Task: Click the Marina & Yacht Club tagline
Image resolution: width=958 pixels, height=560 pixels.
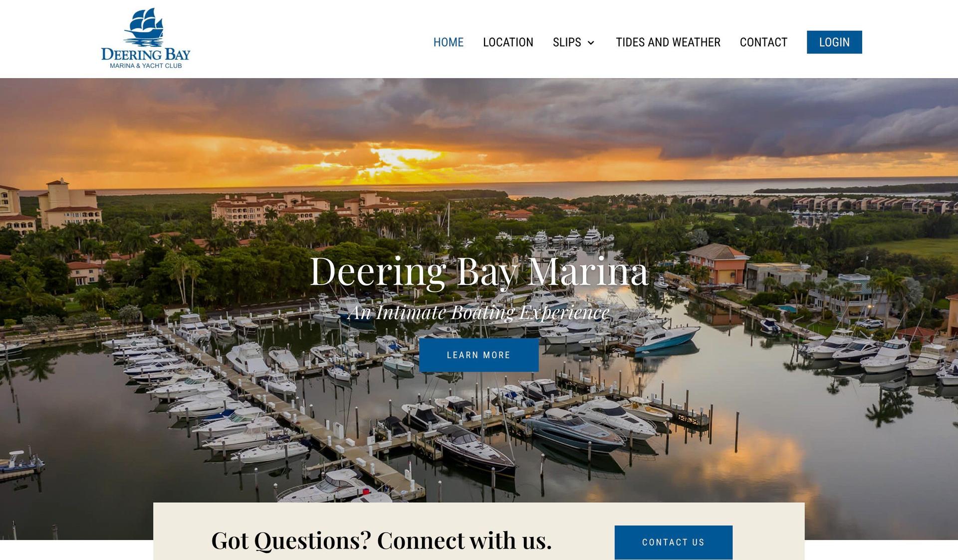Action: point(146,66)
